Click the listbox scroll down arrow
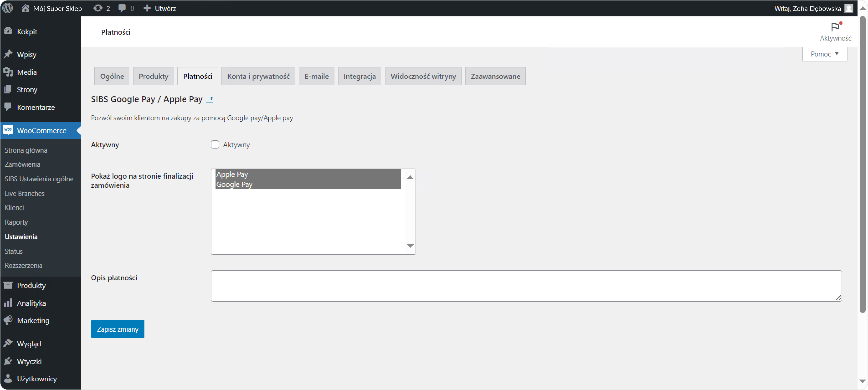This screenshot has height=390, width=868. point(410,246)
